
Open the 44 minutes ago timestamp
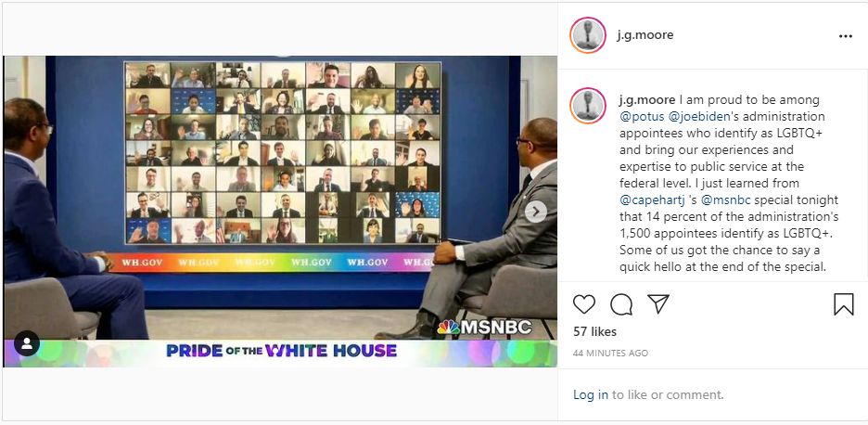pos(610,353)
